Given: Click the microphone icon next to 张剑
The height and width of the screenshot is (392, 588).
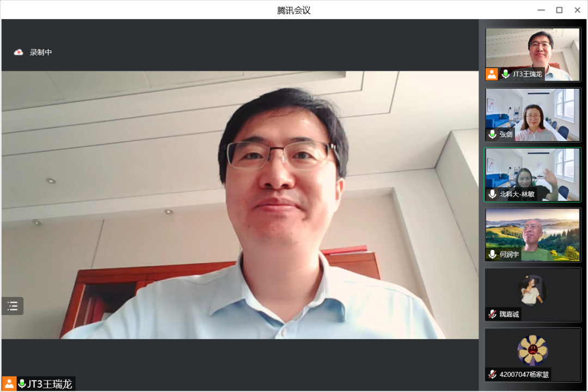Looking at the screenshot, I should (x=493, y=134).
